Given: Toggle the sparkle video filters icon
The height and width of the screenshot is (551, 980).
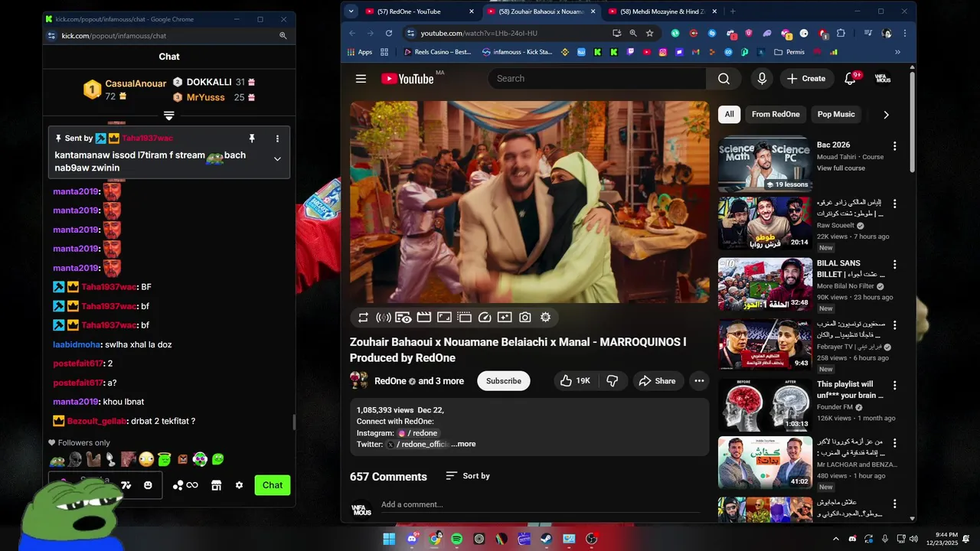Looking at the screenshot, I should [x=505, y=318].
